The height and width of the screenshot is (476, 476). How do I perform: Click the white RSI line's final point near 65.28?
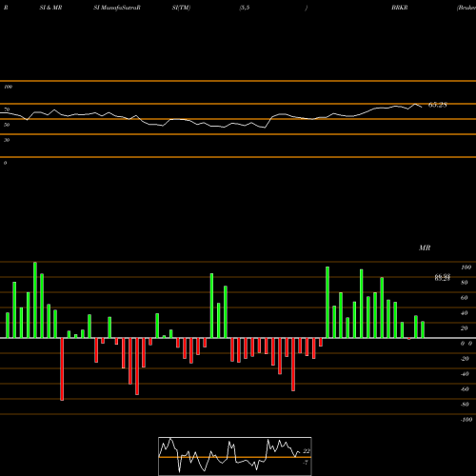click(422, 107)
